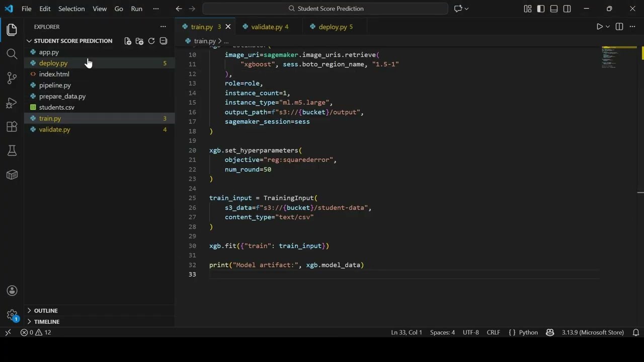Open remote window icon in status bar

tap(8, 332)
